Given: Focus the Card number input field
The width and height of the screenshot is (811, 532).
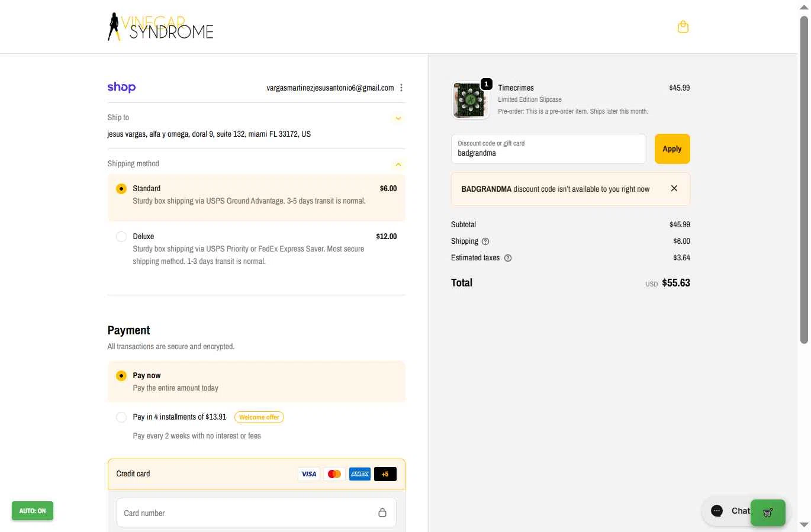Looking at the screenshot, I should (x=256, y=512).
